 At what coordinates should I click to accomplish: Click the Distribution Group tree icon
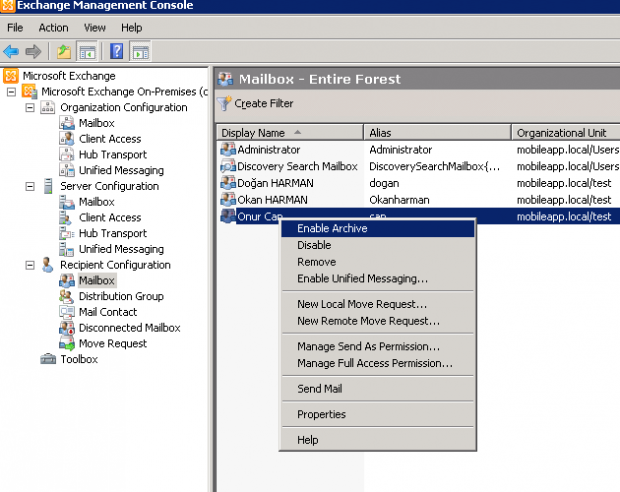coord(66,296)
